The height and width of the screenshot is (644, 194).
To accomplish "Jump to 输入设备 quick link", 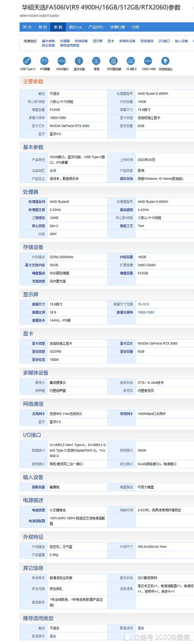I will [181, 41].
